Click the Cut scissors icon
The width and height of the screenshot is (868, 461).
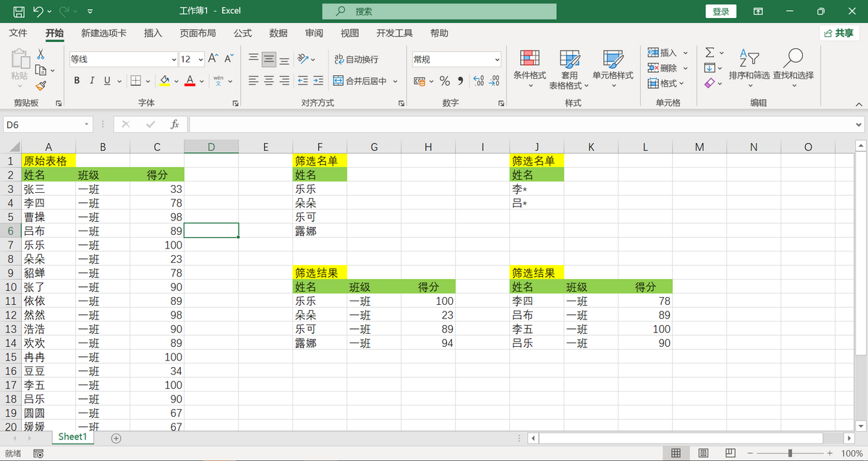tap(41, 54)
